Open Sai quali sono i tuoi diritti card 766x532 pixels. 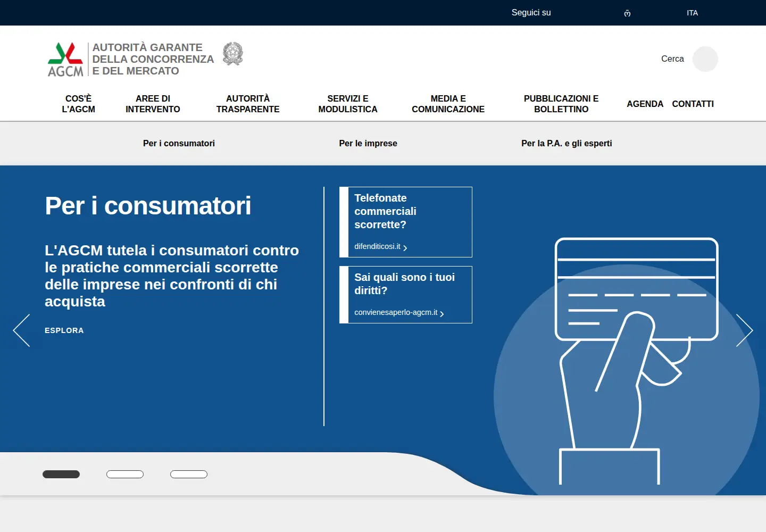[406, 295]
